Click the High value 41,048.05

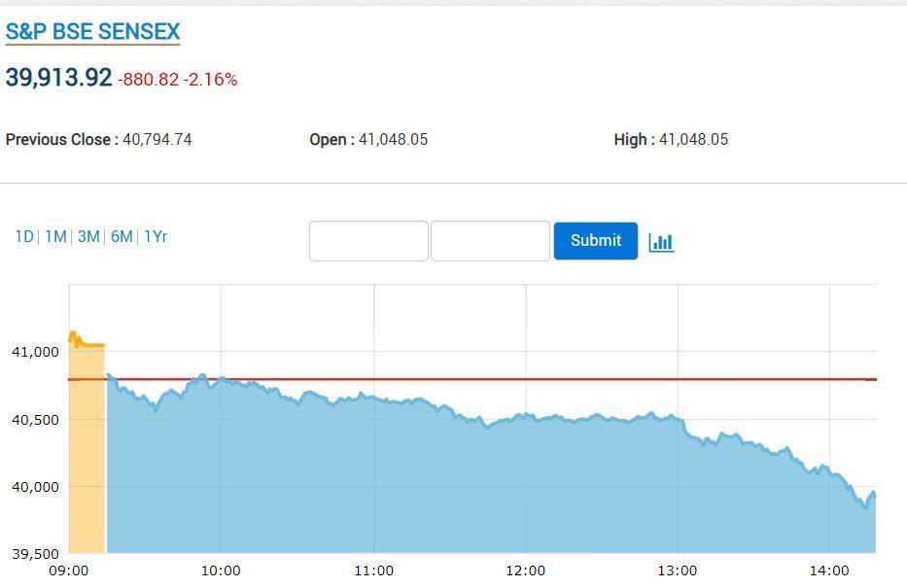coord(693,140)
